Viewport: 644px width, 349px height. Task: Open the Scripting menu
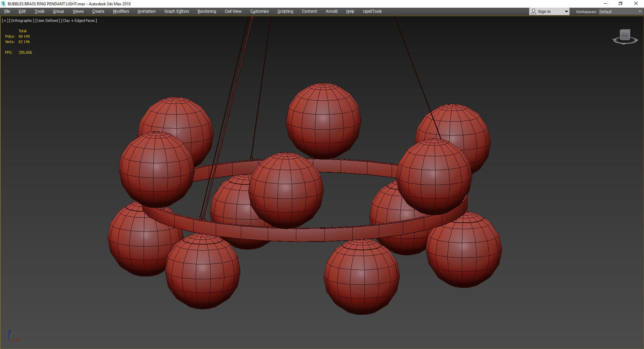click(285, 11)
